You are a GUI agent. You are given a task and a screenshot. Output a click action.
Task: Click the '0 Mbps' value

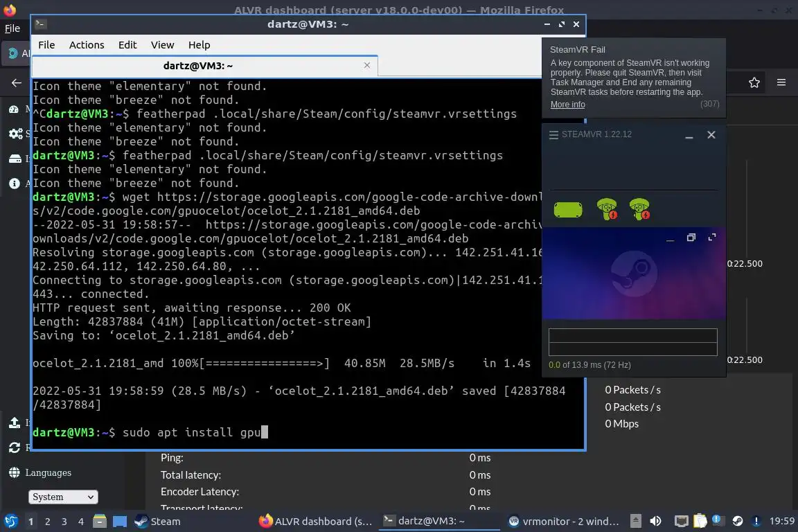621,424
